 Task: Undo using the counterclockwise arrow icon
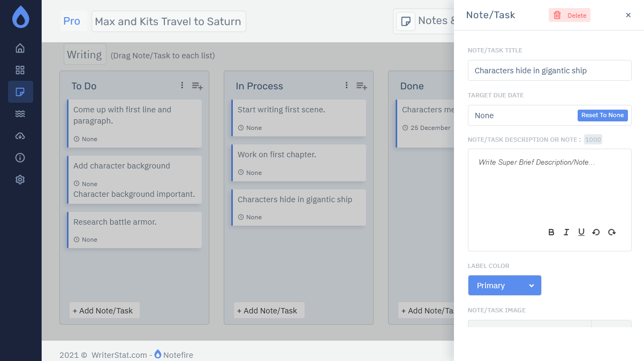click(x=596, y=232)
